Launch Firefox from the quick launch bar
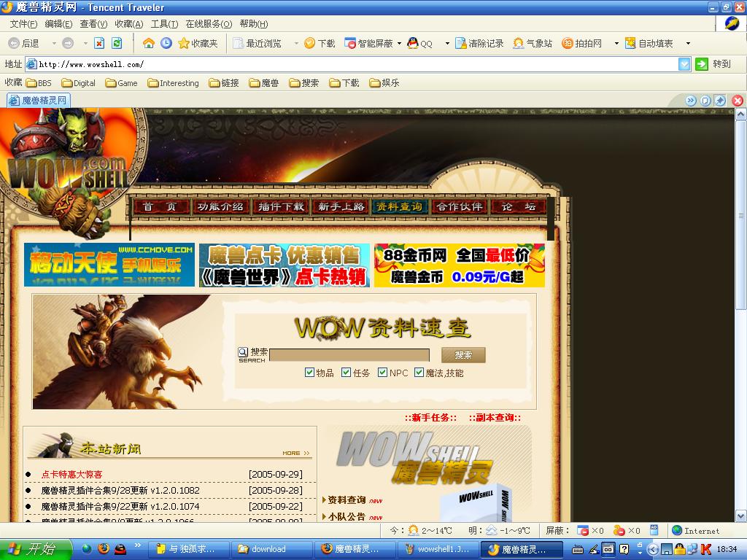 click(x=104, y=548)
